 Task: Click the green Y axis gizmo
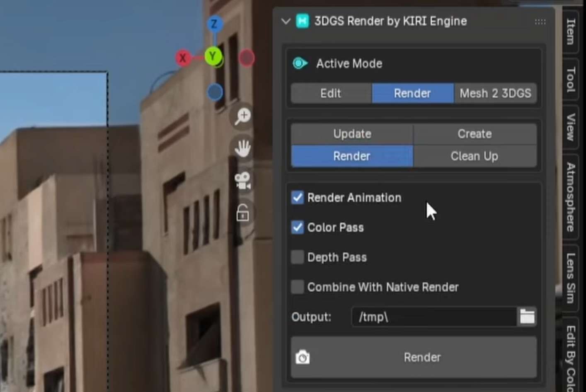pos(213,56)
